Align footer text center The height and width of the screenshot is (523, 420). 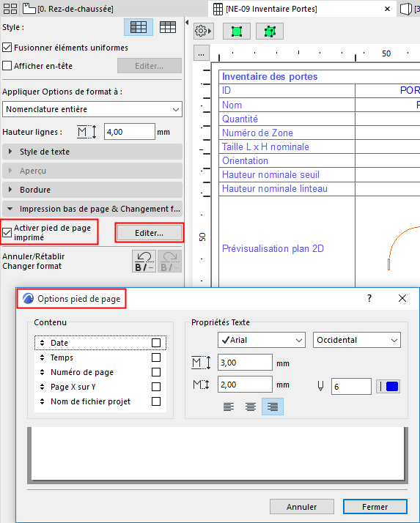251,407
